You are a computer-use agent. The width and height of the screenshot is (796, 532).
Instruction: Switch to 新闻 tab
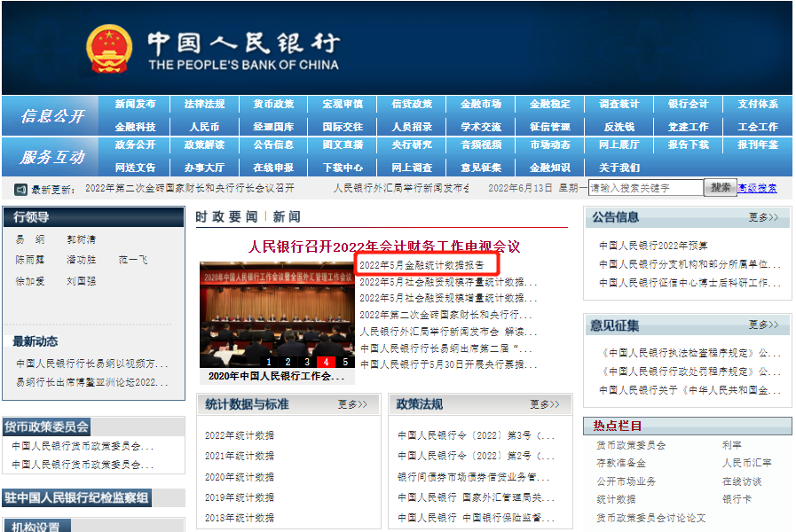[287, 217]
